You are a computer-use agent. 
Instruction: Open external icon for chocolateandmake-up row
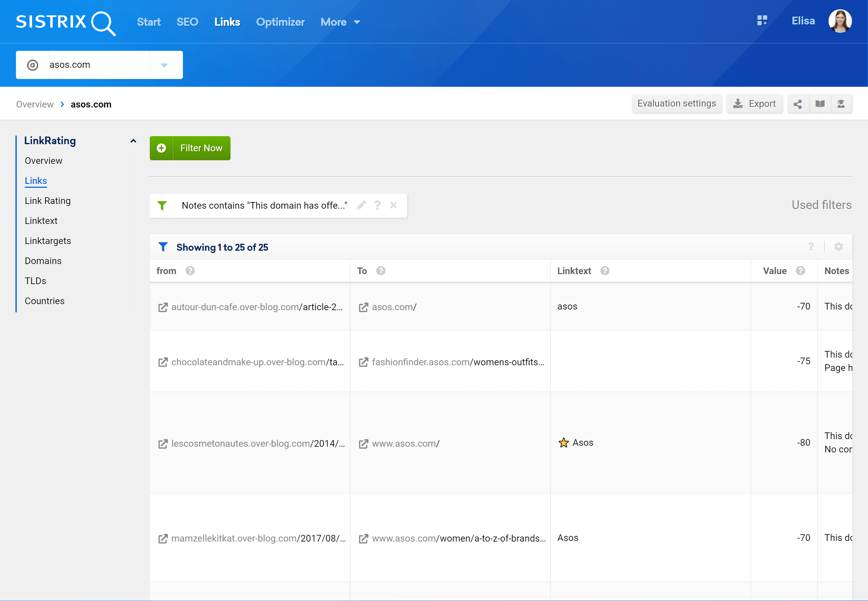click(163, 362)
